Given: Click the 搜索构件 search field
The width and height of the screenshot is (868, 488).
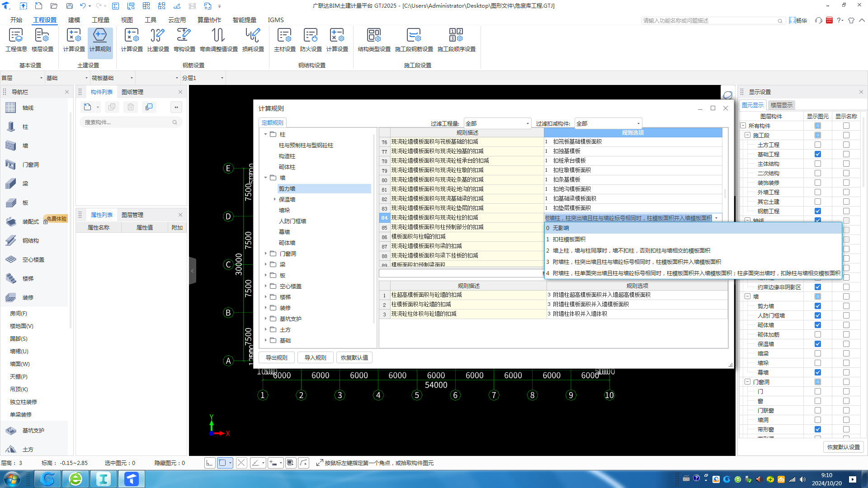Looking at the screenshot, I should click(x=131, y=122).
